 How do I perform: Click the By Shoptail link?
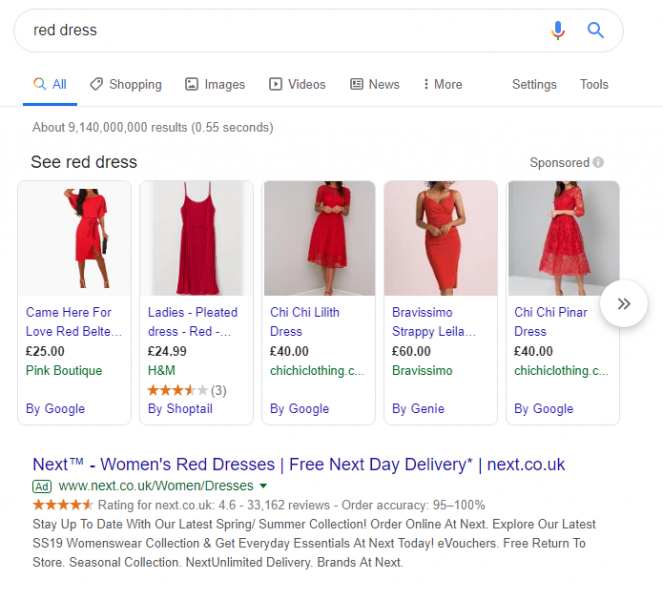point(180,408)
